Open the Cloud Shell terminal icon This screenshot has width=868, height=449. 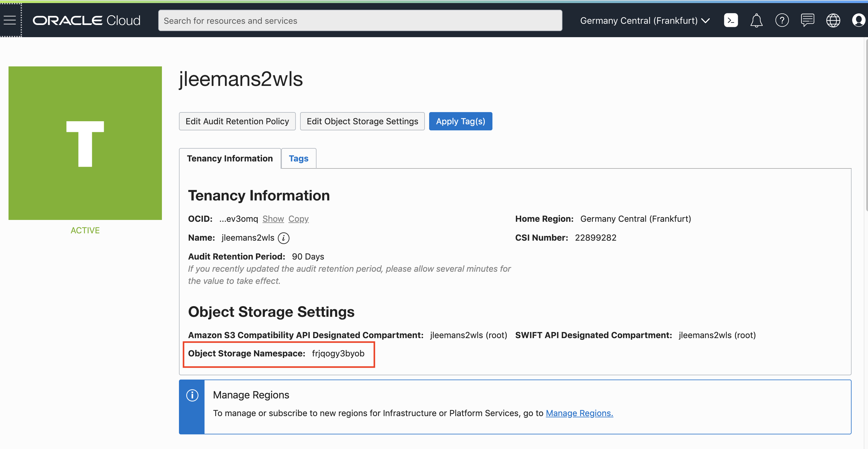coord(730,21)
